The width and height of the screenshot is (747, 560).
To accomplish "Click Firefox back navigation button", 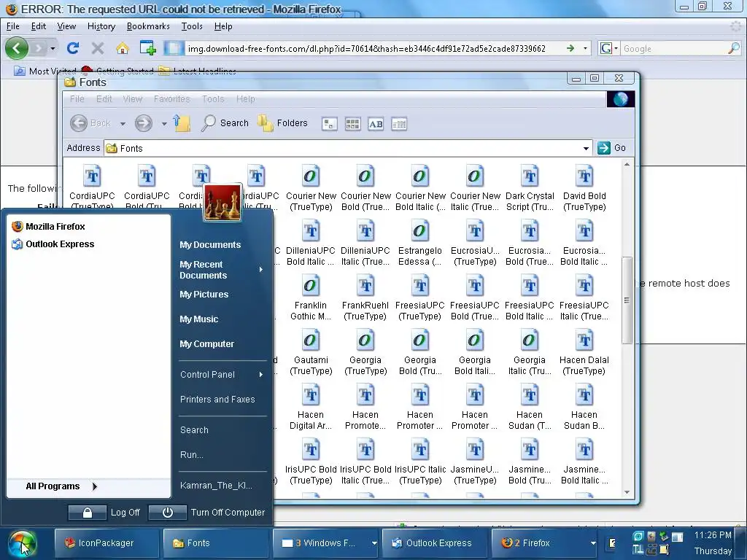I will (x=17, y=48).
